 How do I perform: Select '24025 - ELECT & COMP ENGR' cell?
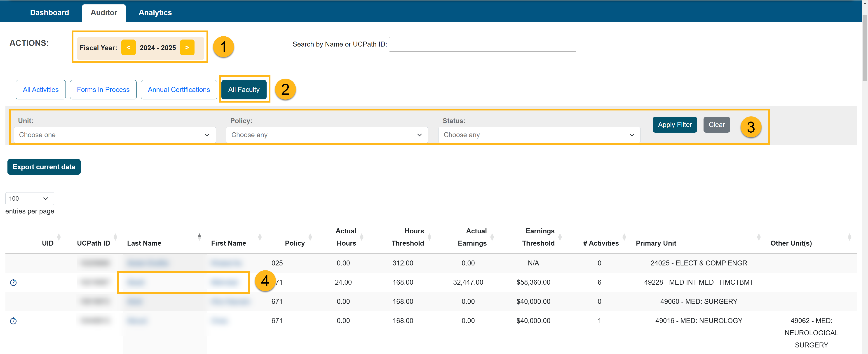tap(699, 263)
